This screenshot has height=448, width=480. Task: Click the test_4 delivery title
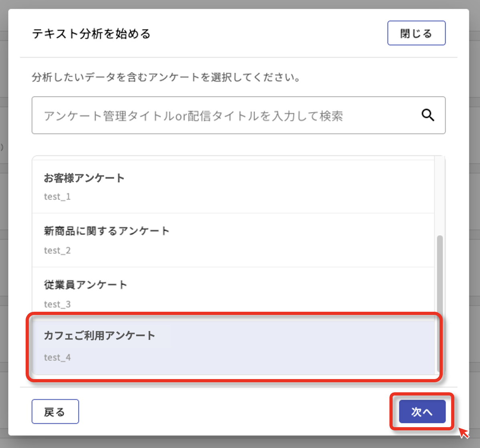coord(57,357)
